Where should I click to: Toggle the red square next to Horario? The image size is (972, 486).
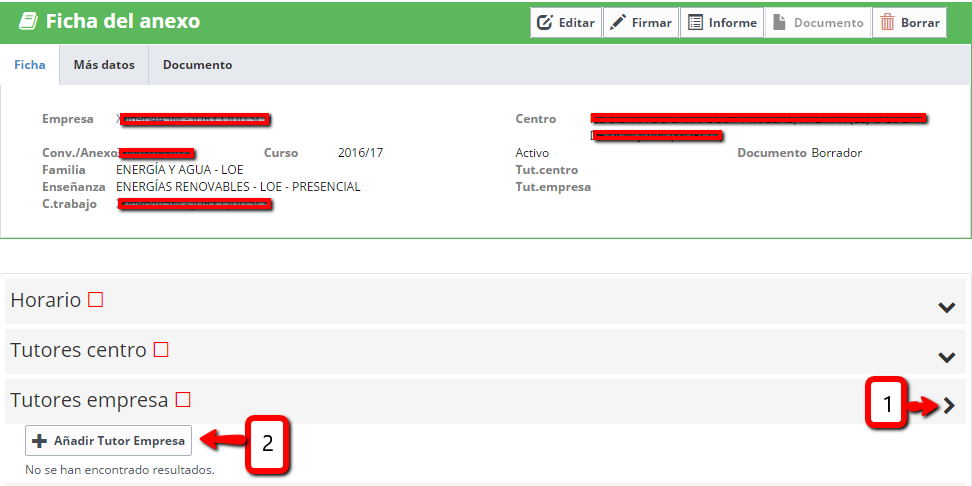96,299
